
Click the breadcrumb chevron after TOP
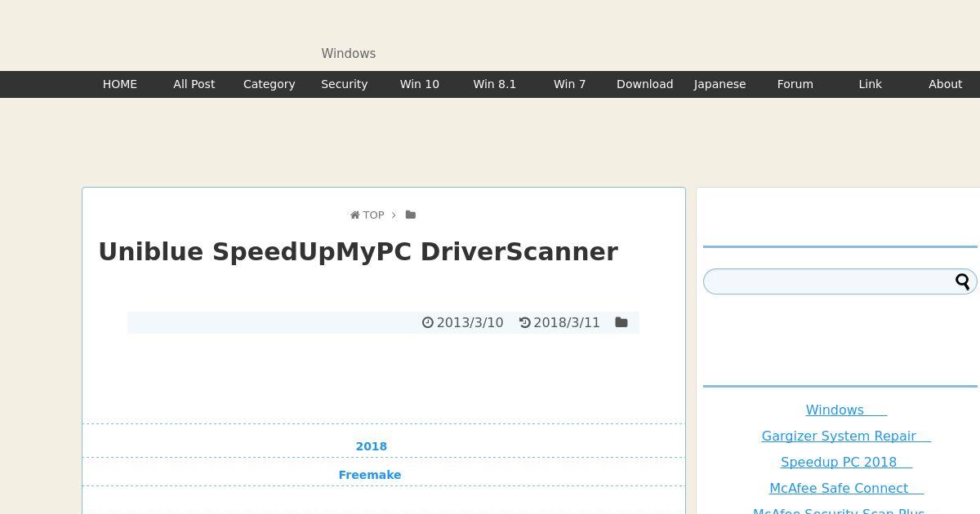tap(394, 215)
